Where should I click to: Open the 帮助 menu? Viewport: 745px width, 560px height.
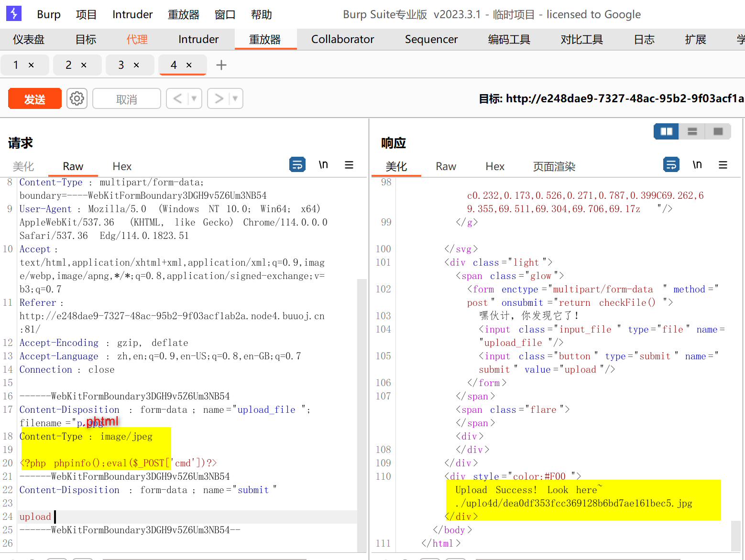(261, 14)
